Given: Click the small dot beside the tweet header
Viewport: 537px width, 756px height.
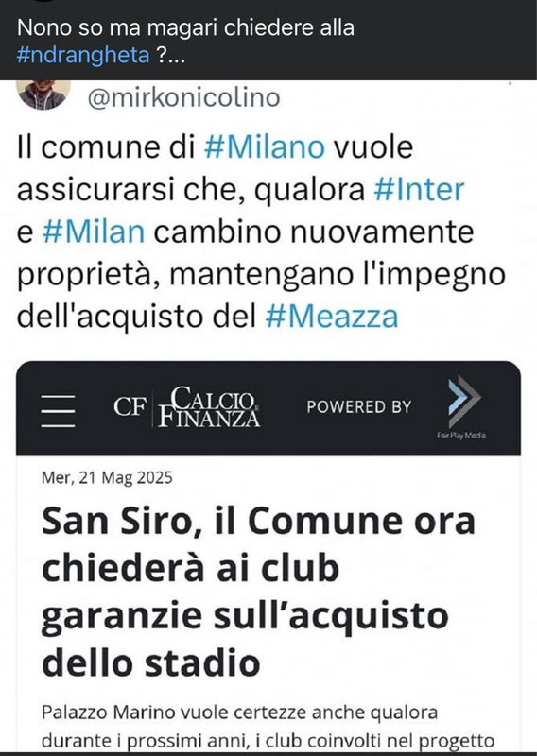Looking at the screenshot, I should point(510,84).
